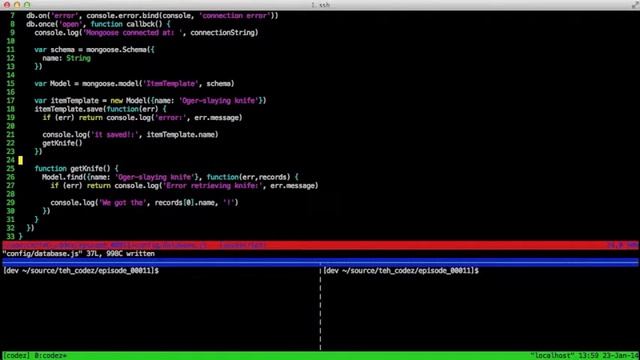The height and width of the screenshot is (360, 640).
Task: Click "function(err,records)" on line 26
Action: (x=249, y=177)
